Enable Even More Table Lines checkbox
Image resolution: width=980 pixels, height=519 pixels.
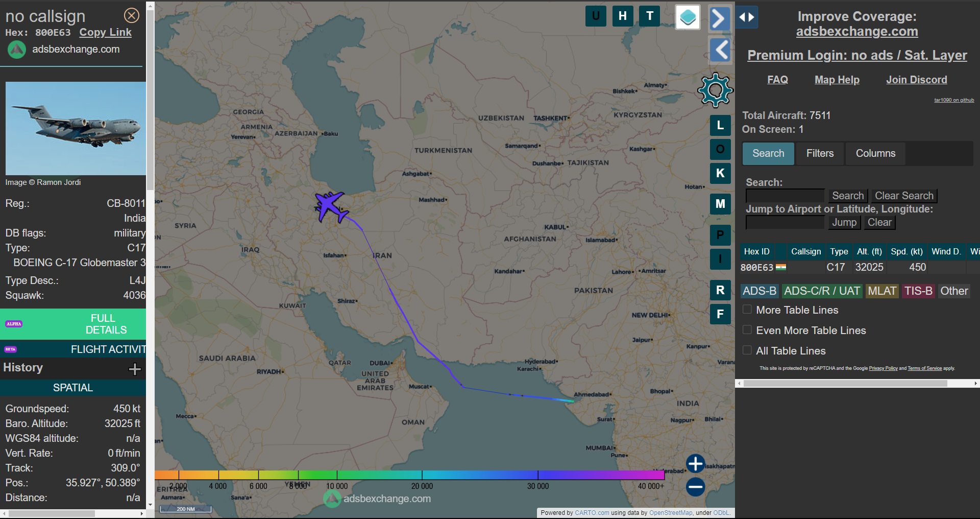point(747,330)
